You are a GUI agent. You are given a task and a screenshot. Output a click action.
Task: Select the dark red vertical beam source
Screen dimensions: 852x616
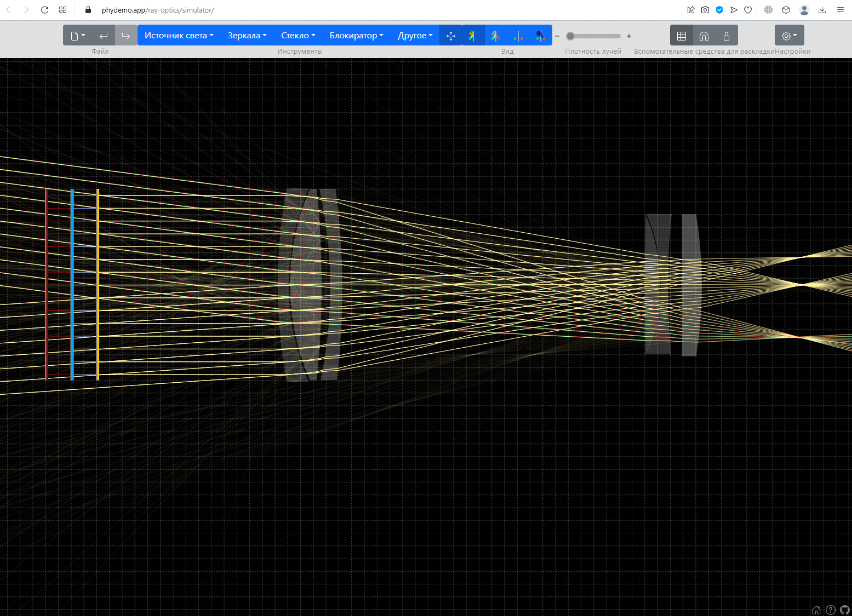coord(47,284)
